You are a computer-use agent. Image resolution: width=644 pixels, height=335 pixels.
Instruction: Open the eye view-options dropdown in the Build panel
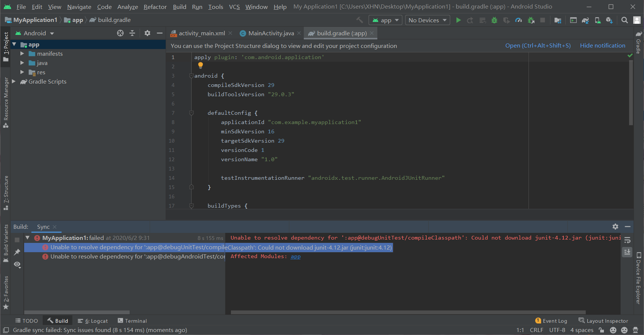point(17,264)
